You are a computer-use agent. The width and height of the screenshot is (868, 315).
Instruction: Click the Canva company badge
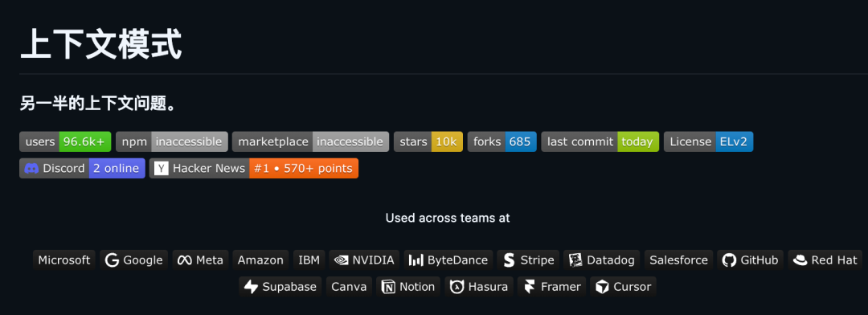(x=349, y=287)
